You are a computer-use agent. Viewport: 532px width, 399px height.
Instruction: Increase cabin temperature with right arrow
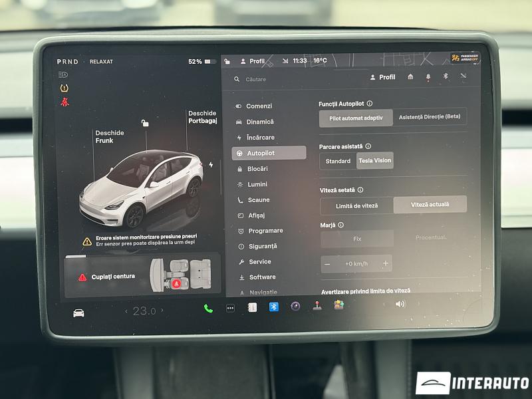click(x=162, y=311)
